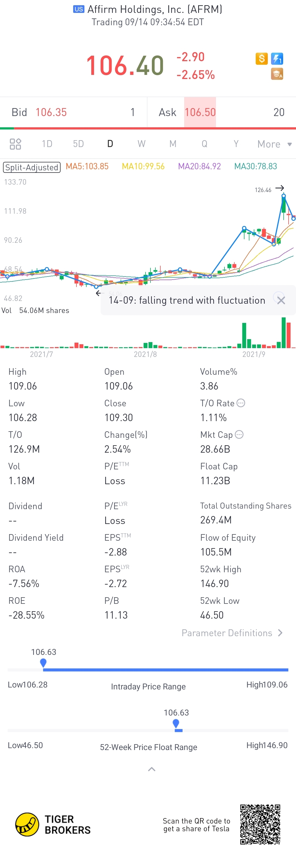
Task: Open Parameter Definitions link
Action: point(232,633)
